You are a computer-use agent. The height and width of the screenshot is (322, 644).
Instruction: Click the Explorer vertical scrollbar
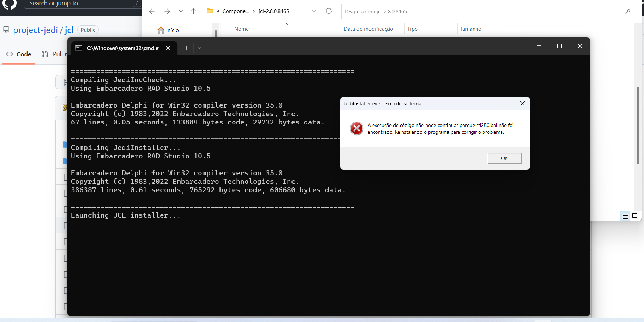638,125
